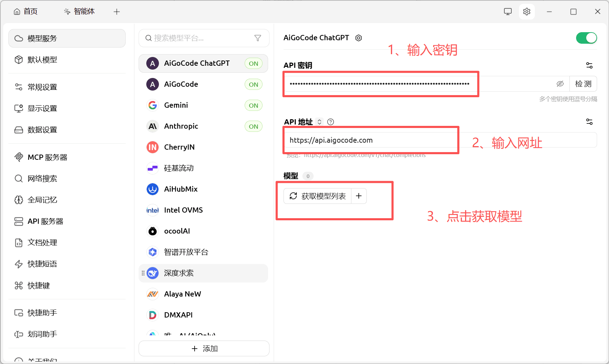Open API 地址 advanced settings icon
Viewport: 609px width, 364px height.
tap(589, 122)
